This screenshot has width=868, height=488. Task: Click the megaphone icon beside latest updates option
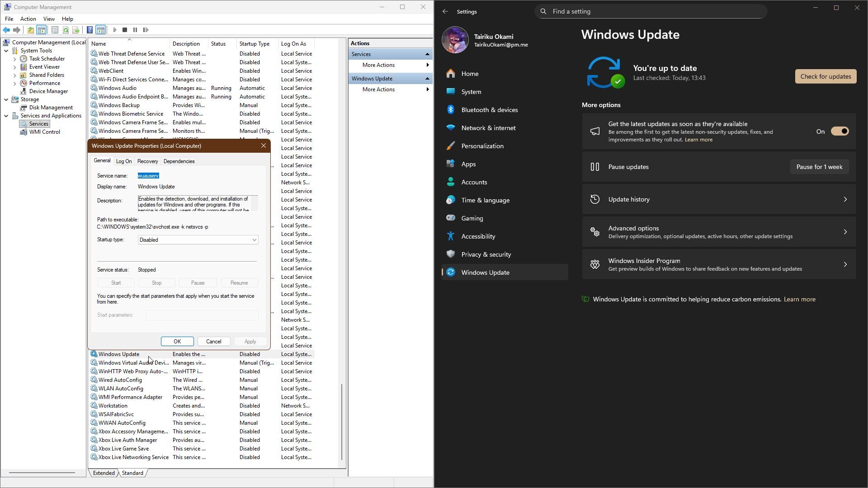[x=595, y=131]
